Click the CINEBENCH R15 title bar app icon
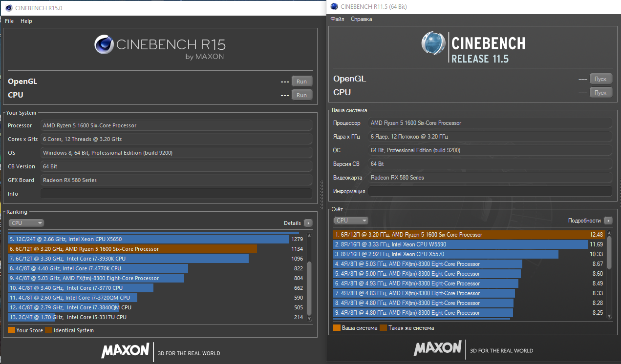The image size is (621, 364). click(8, 8)
